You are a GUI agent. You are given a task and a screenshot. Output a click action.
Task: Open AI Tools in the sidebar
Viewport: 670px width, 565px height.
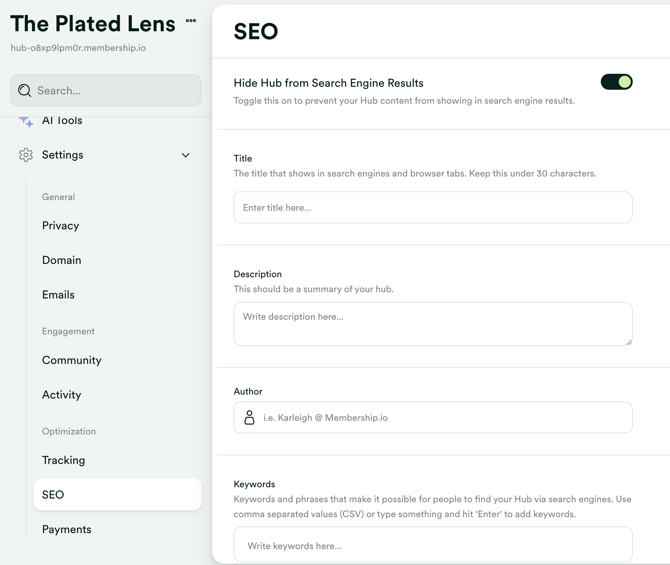click(62, 121)
